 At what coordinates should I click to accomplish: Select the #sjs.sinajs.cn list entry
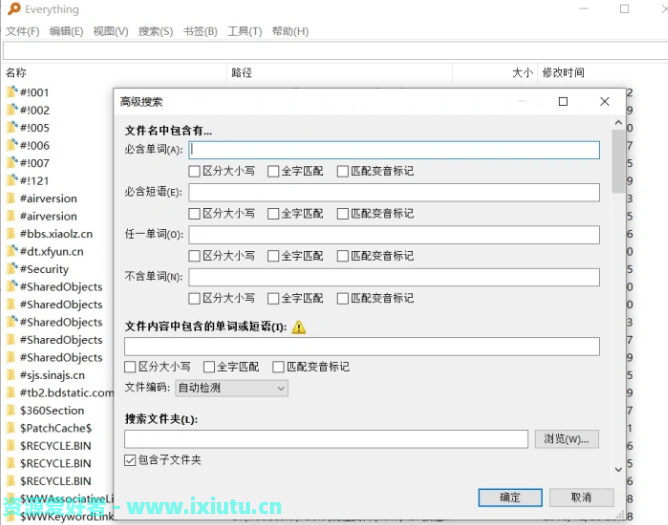[52, 375]
